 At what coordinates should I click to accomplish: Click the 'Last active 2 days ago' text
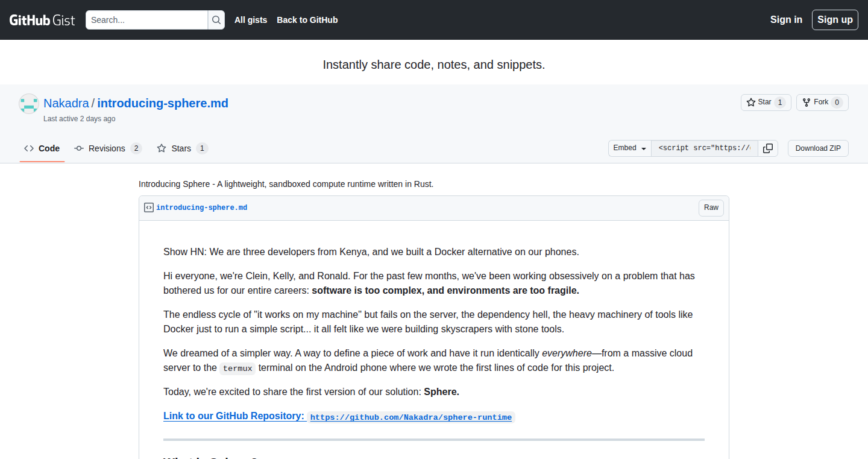coord(79,119)
